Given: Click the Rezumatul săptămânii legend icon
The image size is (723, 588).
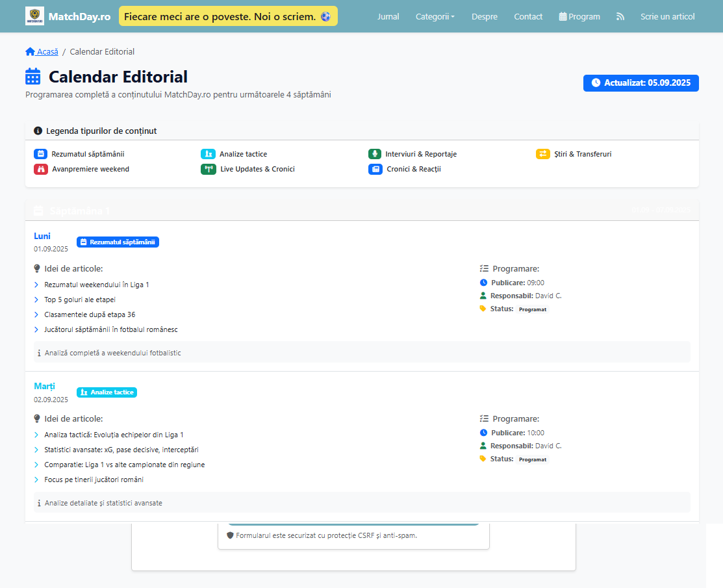Looking at the screenshot, I should pyautogui.click(x=40, y=154).
